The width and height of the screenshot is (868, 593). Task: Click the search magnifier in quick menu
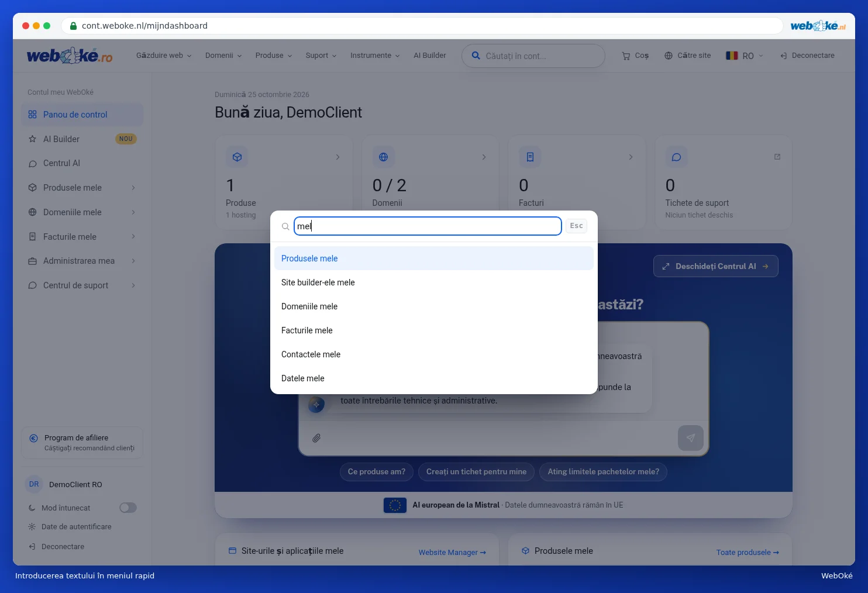pyautogui.click(x=285, y=226)
